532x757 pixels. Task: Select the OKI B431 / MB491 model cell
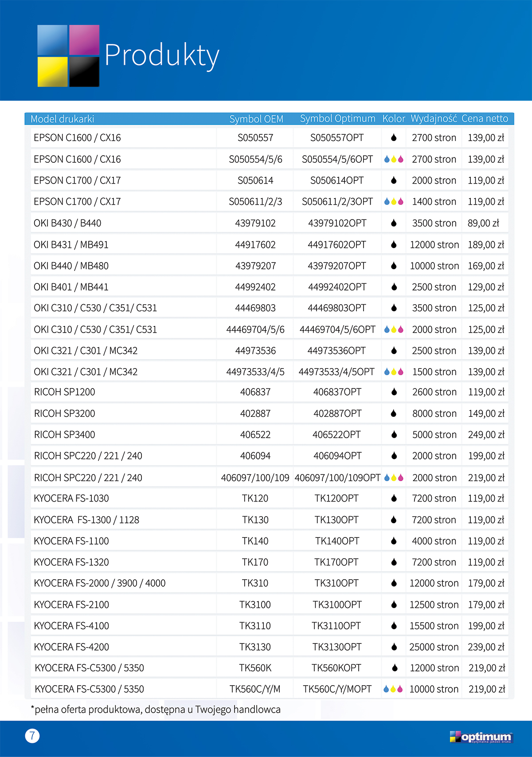click(123, 244)
